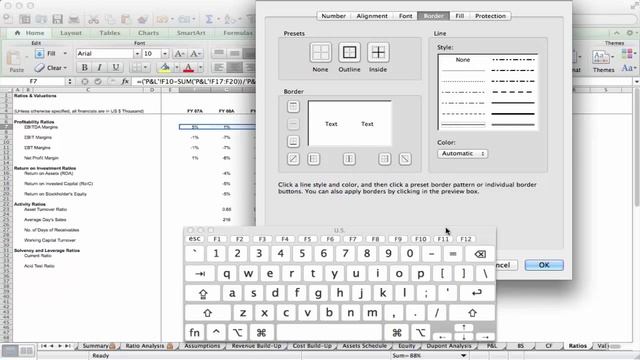This screenshot has height=360, width=640.
Task: Switch to the Protection tab
Action: [490, 16]
